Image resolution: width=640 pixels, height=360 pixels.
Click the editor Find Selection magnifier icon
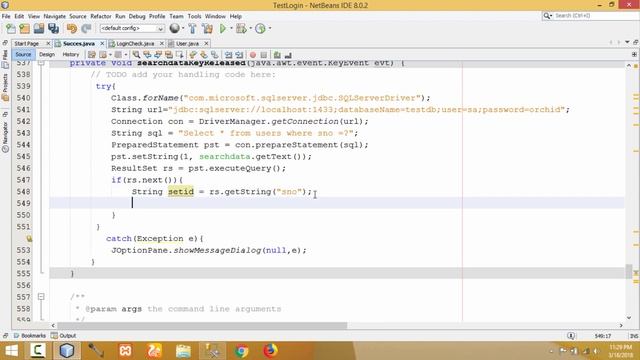(136, 55)
